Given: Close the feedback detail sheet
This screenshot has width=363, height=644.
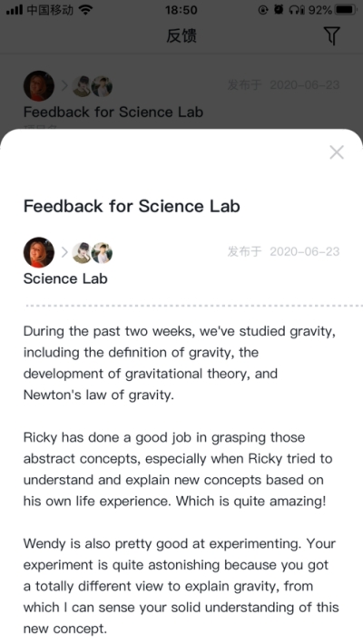Looking at the screenshot, I should (337, 152).
